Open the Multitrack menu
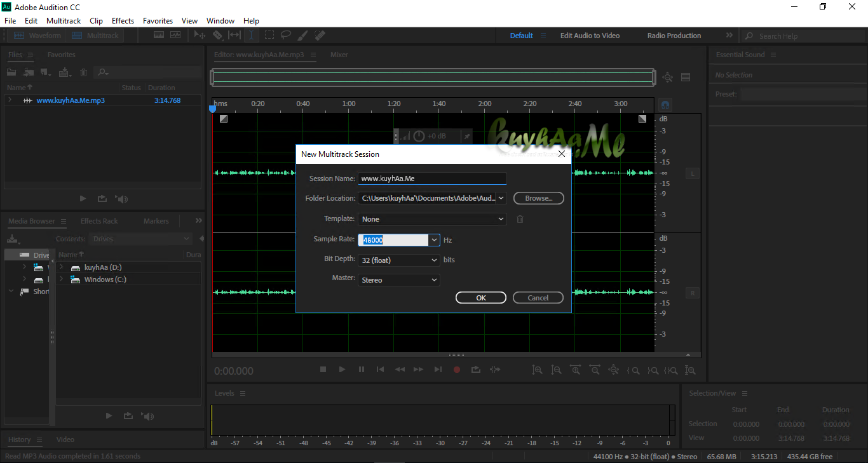Screen dimensions: 868x463 point(64,21)
